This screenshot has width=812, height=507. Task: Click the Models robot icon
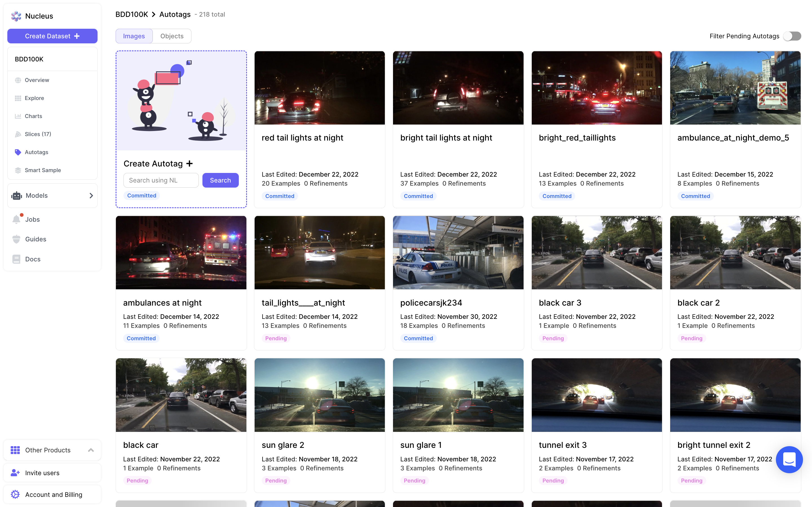click(x=16, y=195)
